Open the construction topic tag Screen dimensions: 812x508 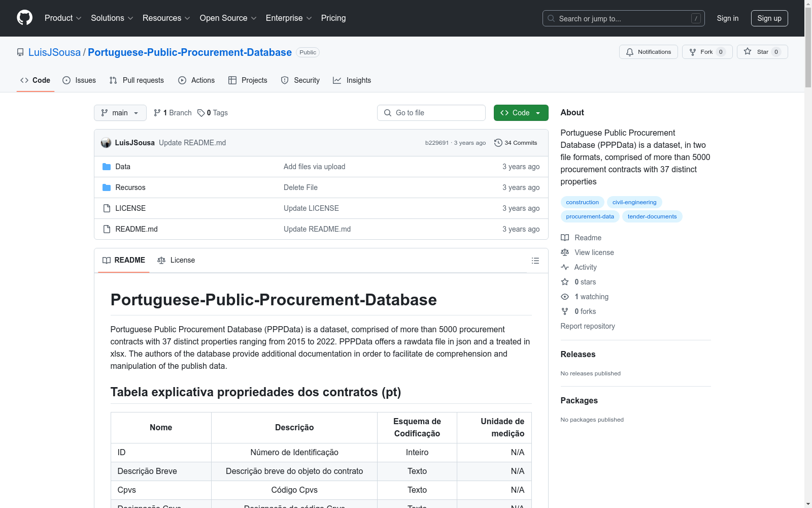tap(583, 202)
